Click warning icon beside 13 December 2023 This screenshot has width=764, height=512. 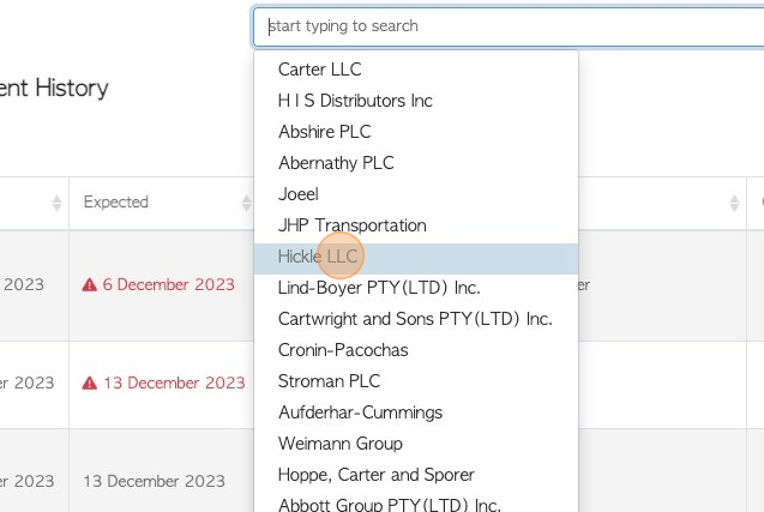coord(90,383)
